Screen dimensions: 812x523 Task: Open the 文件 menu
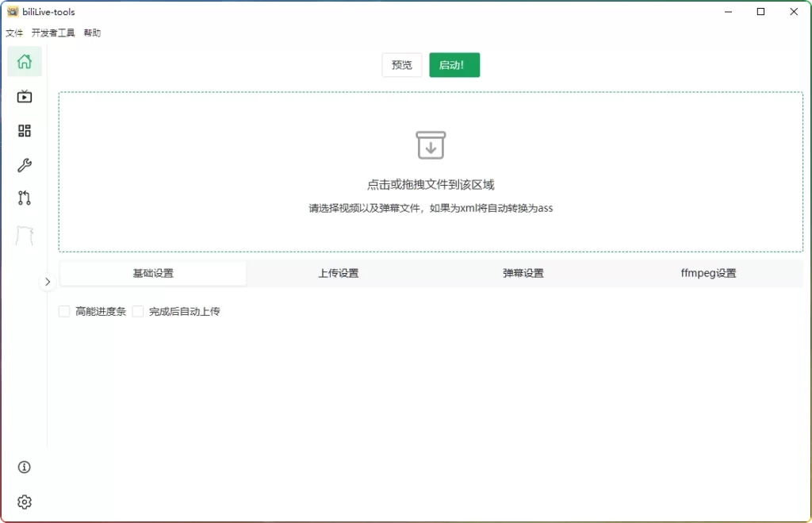[x=13, y=33]
